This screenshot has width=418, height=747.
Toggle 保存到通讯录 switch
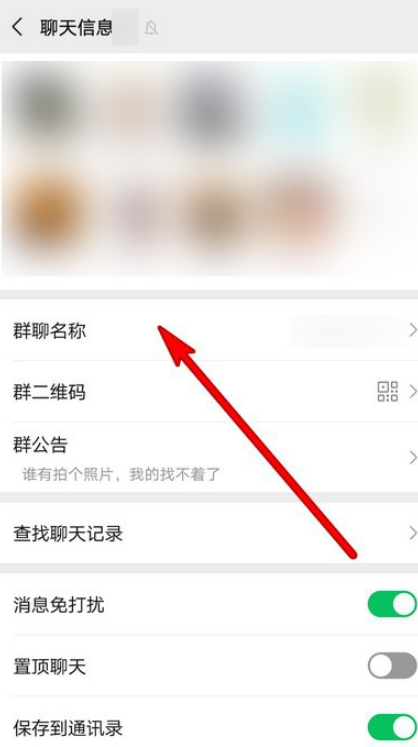coord(392,727)
